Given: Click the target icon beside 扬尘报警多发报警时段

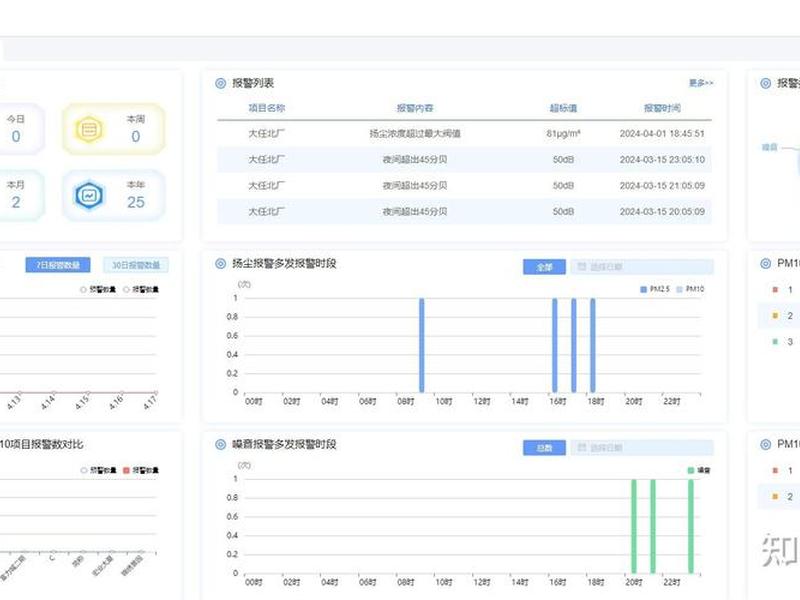Looking at the screenshot, I should pos(220,263).
